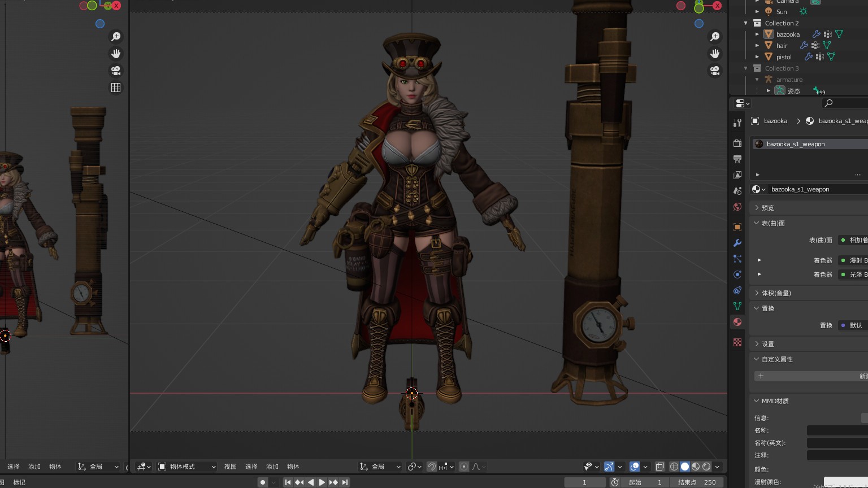Viewport: 868px width, 488px height.
Task: Open the World properties tab
Action: point(737,207)
